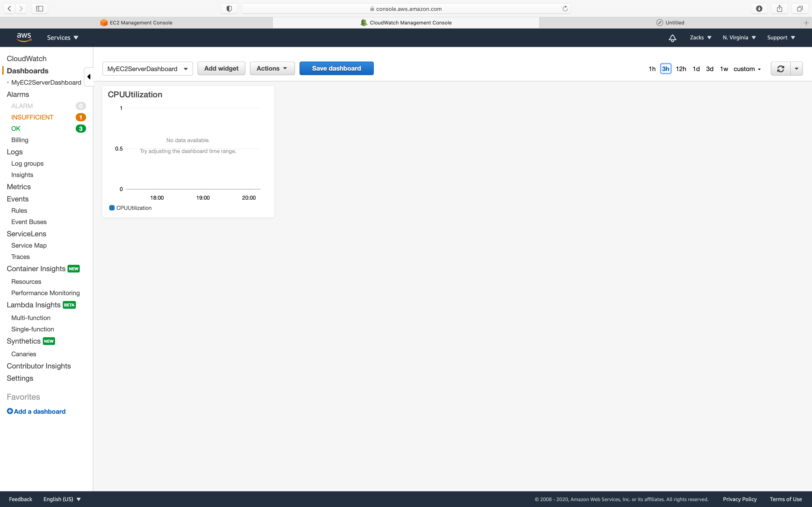Click the Safari privacy shield icon
This screenshot has width=812, height=507.
click(x=229, y=9)
